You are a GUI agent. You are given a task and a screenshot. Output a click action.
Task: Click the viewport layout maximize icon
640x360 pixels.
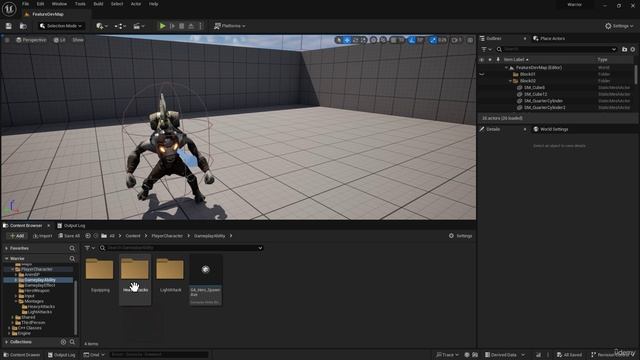pyautogui.click(x=470, y=40)
